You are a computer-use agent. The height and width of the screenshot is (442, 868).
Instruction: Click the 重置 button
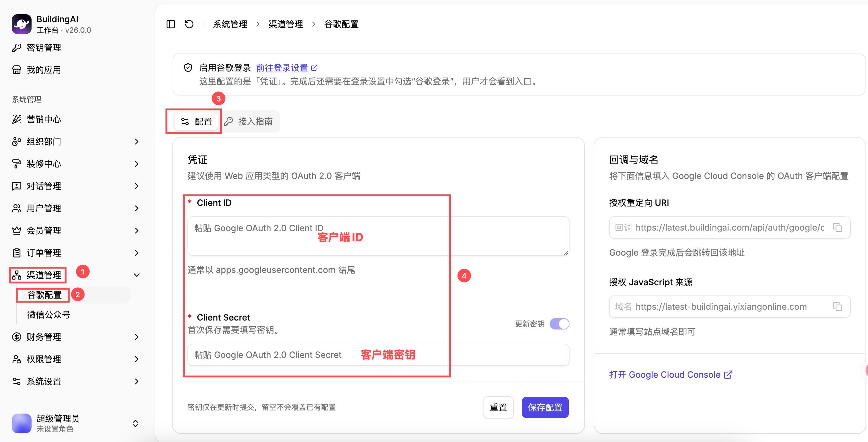[x=498, y=407]
